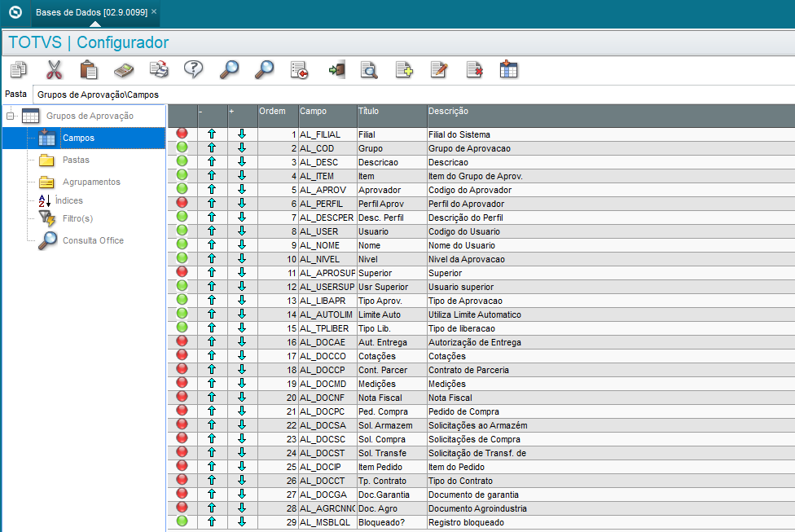Click the add new document icon
This screenshot has width=795, height=532.
[x=404, y=70]
